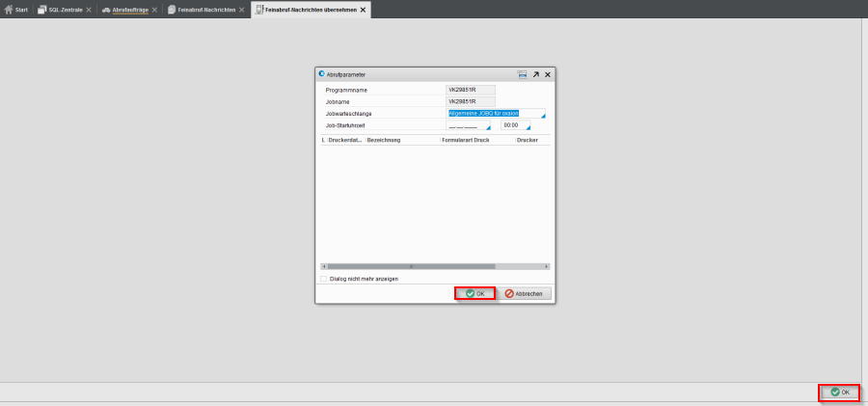The height and width of the screenshot is (406, 868).
Task: Enable 'Dialog nicht mehr anzeigen' checkbox
Action: pos(323,279)
